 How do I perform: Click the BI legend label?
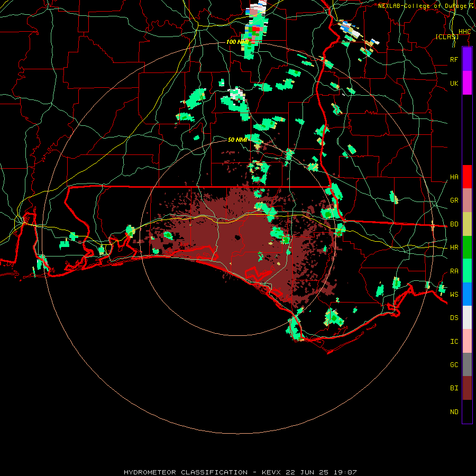[454, 388]
